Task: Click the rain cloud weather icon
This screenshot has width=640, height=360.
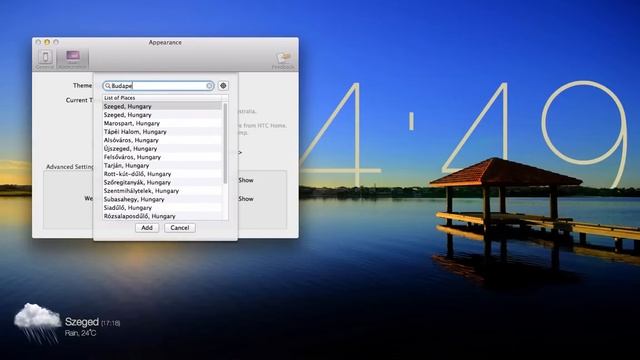Action: [38, 322]
